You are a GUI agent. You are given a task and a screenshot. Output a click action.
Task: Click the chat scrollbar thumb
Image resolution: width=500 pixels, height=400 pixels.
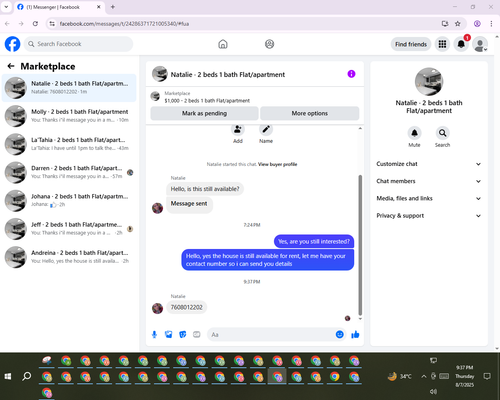(360, 245)
